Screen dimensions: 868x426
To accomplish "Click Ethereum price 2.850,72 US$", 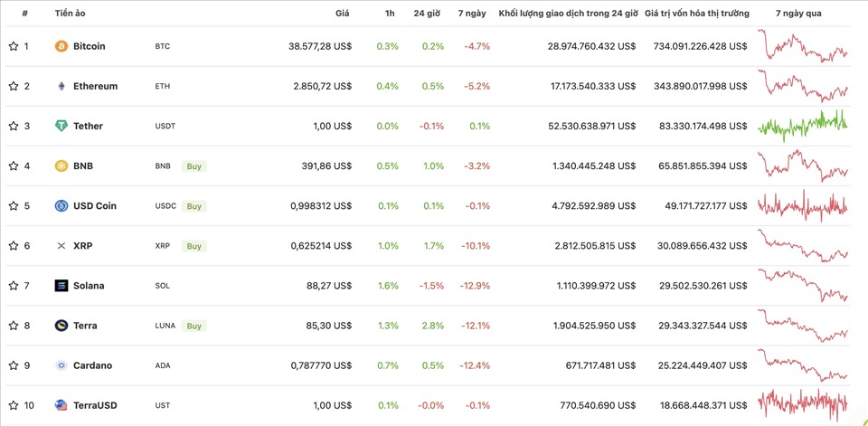I will pos(323,87).
